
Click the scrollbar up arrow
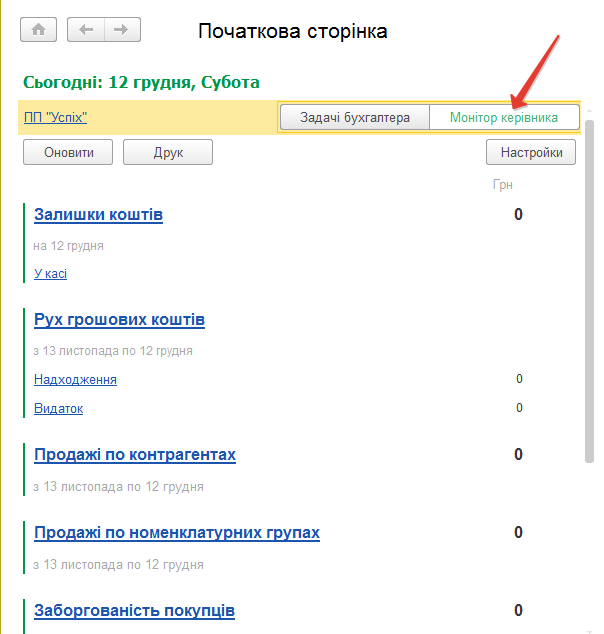pos(589,110)
